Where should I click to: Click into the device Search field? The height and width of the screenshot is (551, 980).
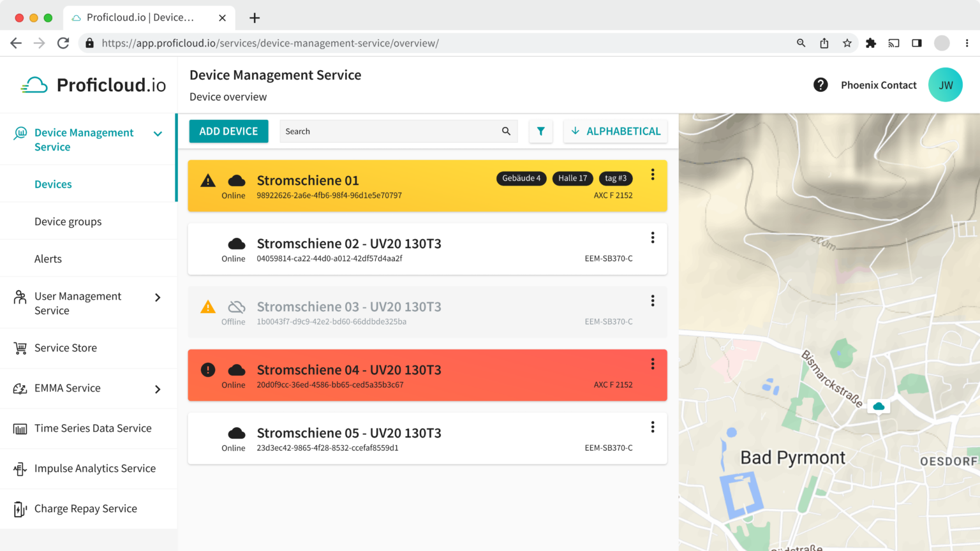(x=389, y=131)
